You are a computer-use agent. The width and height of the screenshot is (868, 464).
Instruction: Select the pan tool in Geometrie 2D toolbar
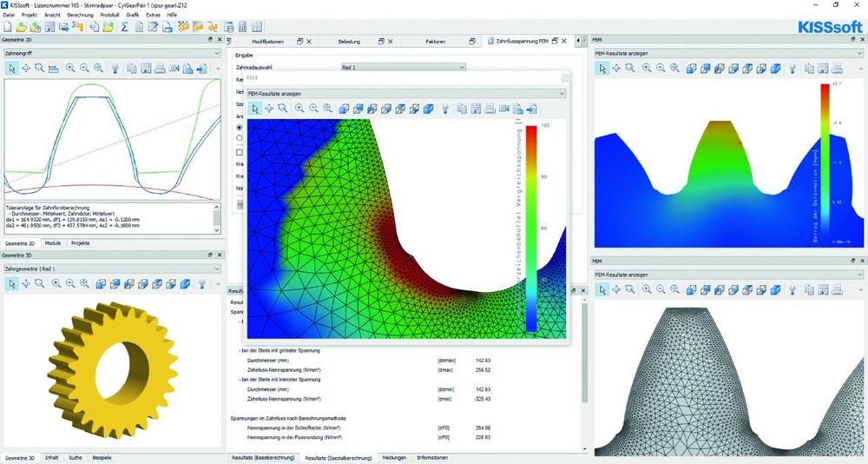tap(25, 68)
